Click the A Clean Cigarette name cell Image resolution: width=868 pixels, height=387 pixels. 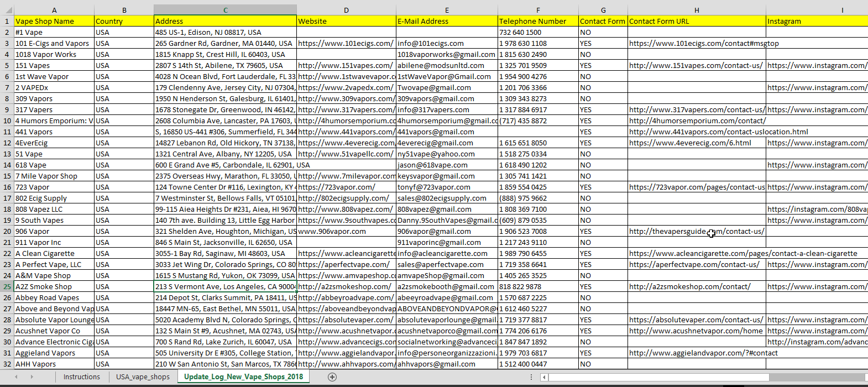coord(54,253)
